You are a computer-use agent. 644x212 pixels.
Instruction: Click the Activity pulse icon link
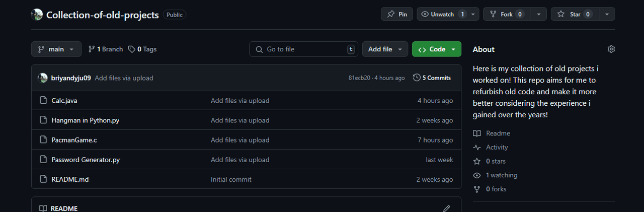click(x=477, y=148)
